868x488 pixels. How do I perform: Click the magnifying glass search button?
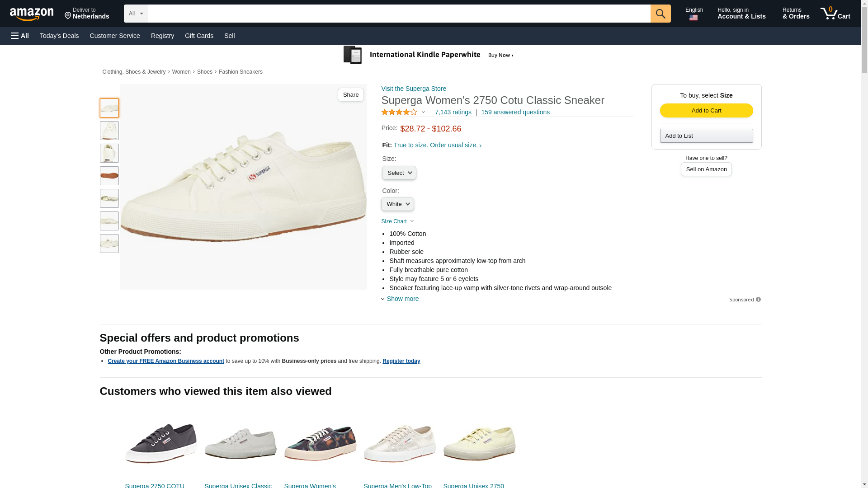tap(660, 14)
